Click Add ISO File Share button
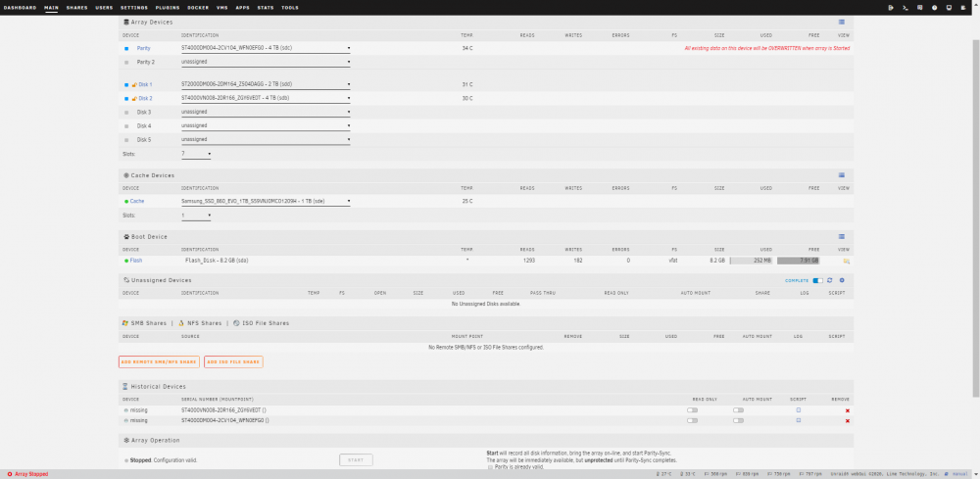The width and height of the screenshot is (980, 479). (x=233, y=361)
